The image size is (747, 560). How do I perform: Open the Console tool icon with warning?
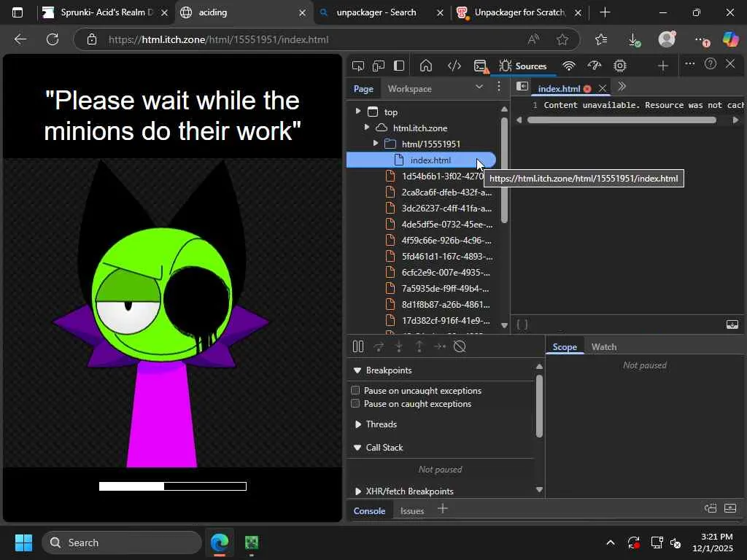[481, 66]
